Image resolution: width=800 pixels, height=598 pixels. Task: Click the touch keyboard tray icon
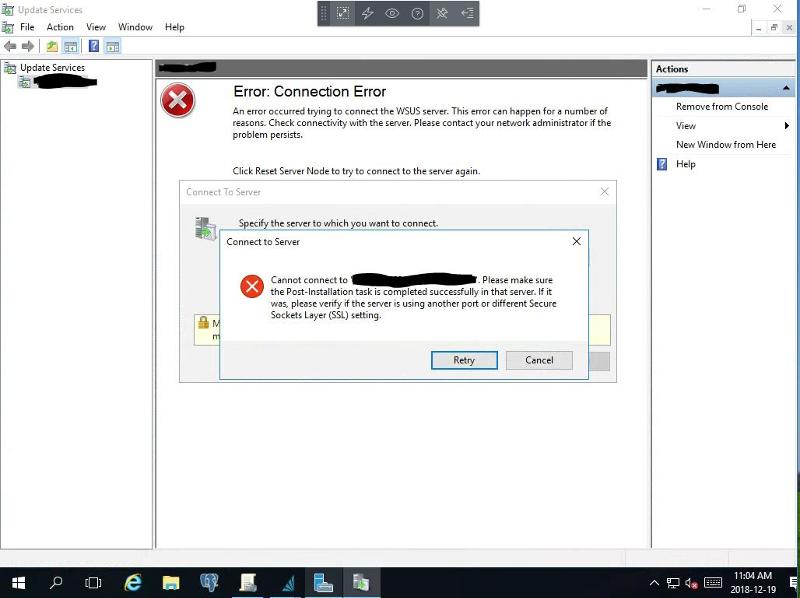(713, 583)
